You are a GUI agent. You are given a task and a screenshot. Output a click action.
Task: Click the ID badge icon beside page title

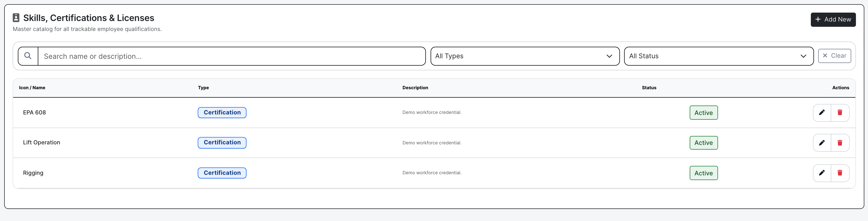coord(16,18)
